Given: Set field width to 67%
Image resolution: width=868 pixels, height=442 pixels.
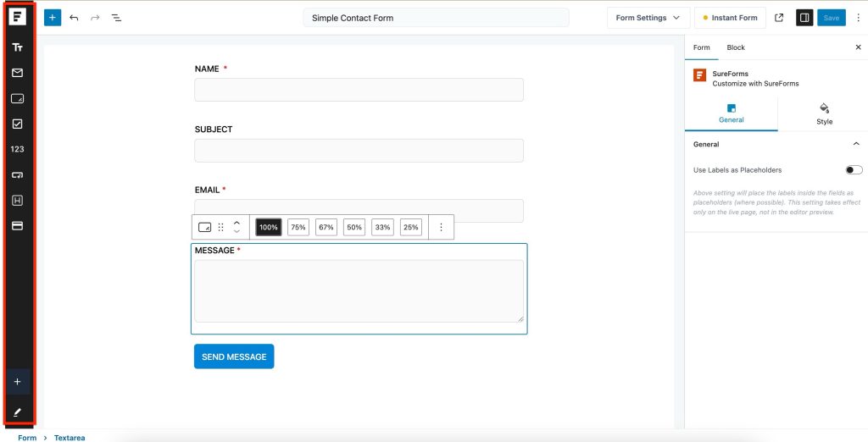Looking at the screenshot, I should 326,228.
